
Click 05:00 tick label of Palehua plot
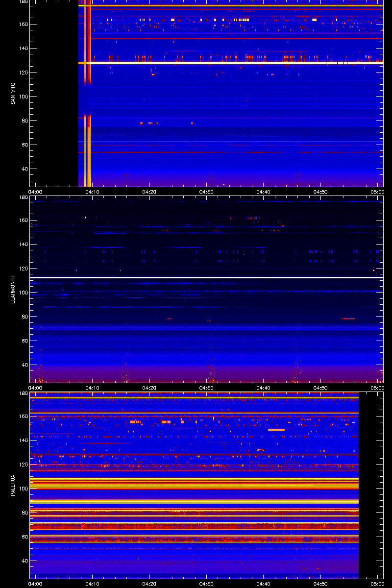point(377,584)
